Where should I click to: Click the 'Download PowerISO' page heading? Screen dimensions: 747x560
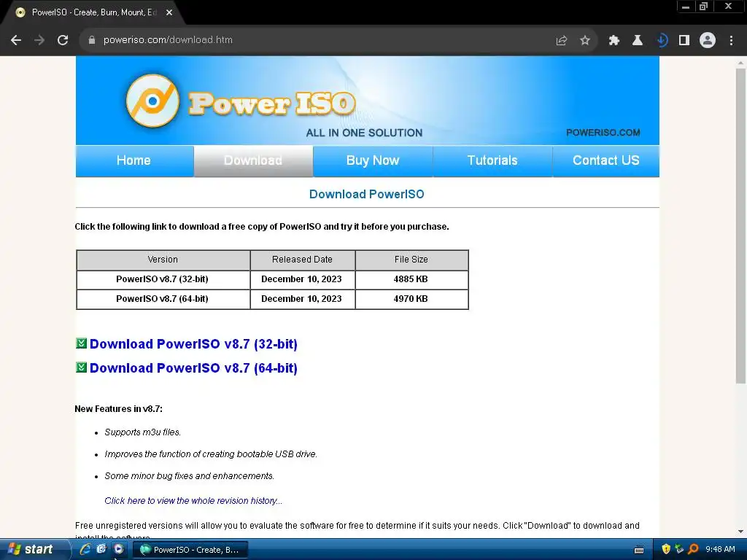(366, 194)
